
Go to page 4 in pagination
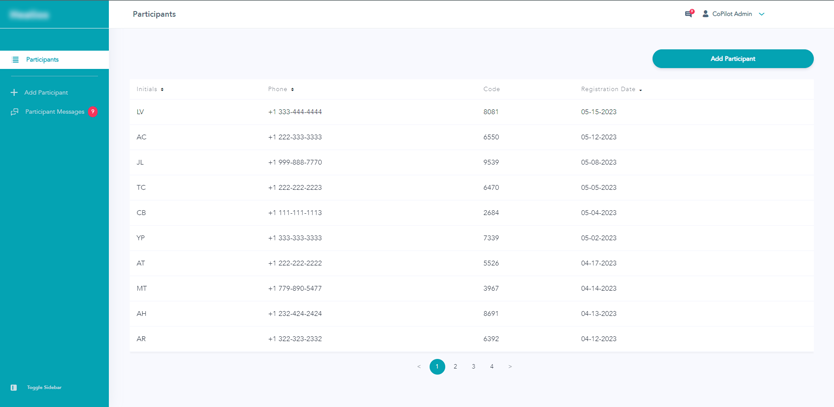coord(492,367)
